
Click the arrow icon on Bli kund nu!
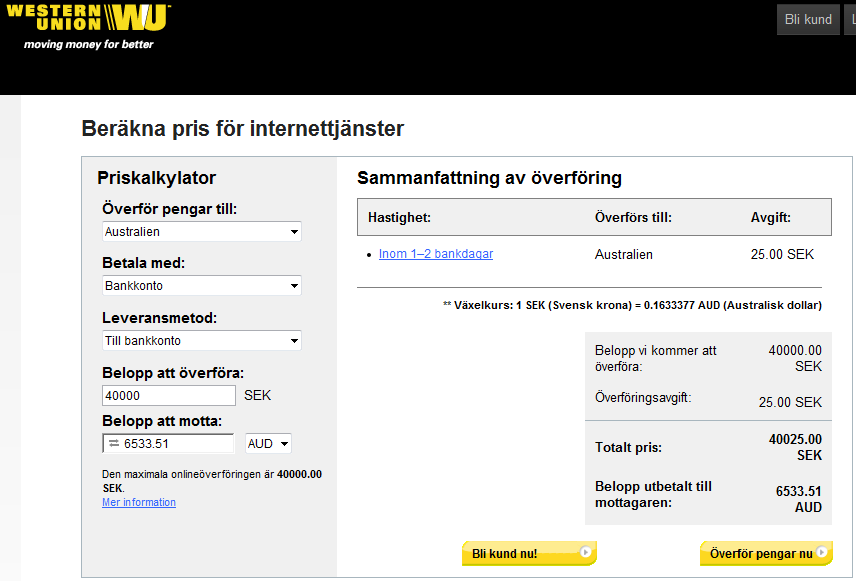[586, 551]
